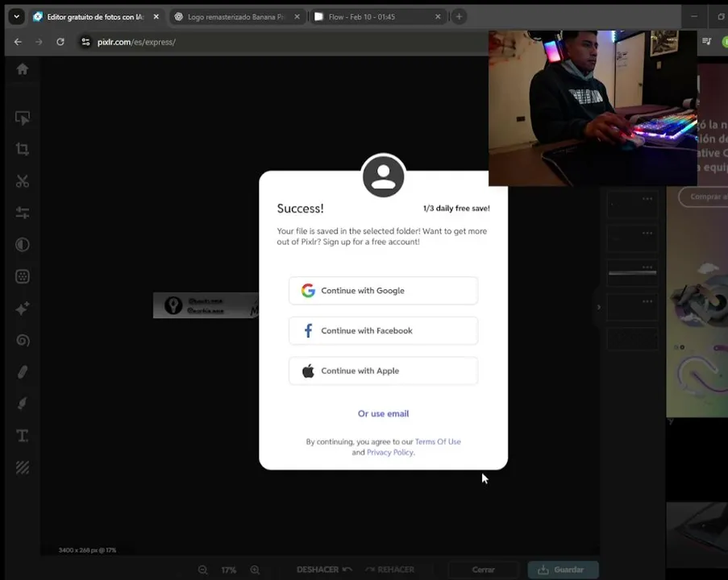Click the Or use email link
The image size is (728, 580).
coord(384,413)
